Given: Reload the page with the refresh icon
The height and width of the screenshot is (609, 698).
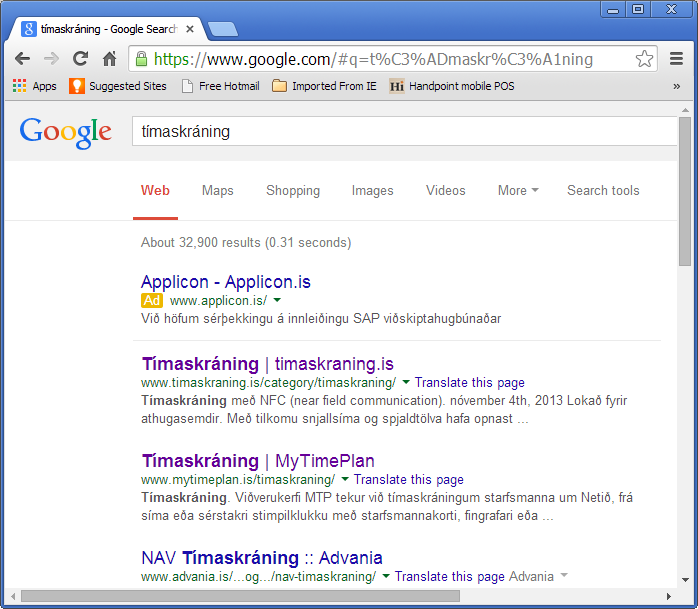Looking at the screenshot, I should click(80, 58).
